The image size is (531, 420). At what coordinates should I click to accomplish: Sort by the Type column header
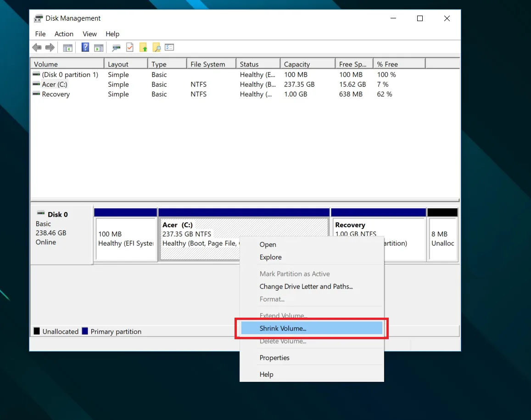168,64
